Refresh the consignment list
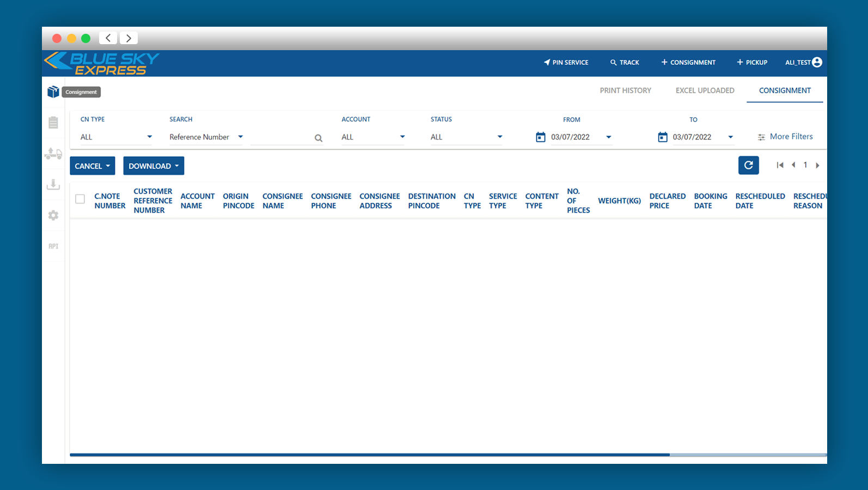 coord(748,165)
